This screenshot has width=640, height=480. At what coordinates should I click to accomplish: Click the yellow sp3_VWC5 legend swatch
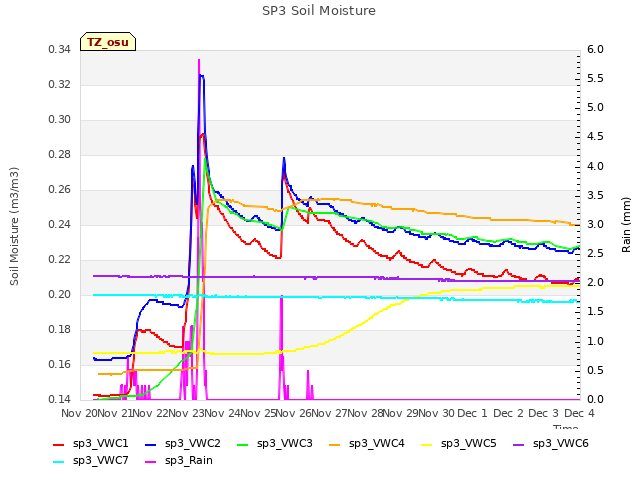(427, 445)
